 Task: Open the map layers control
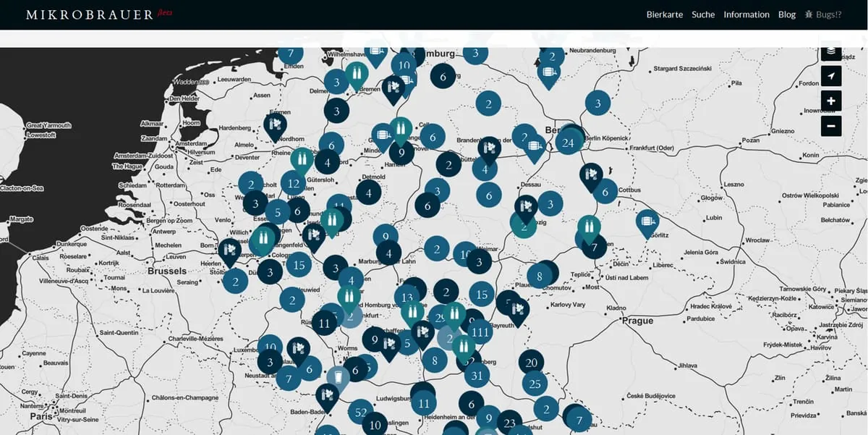(831, 51)
